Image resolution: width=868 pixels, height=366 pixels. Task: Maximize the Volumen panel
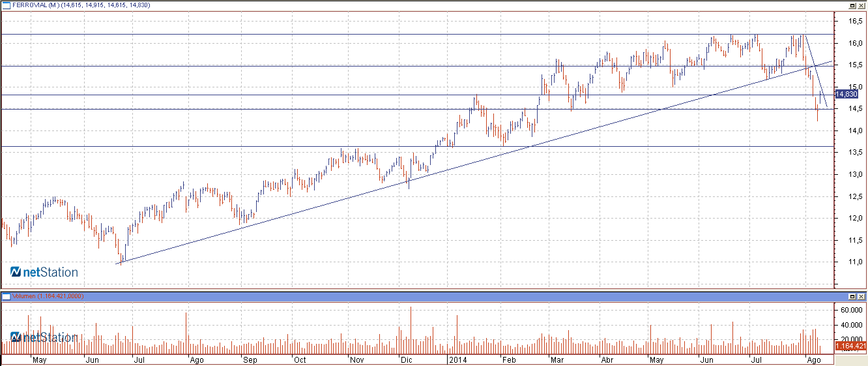852,297
